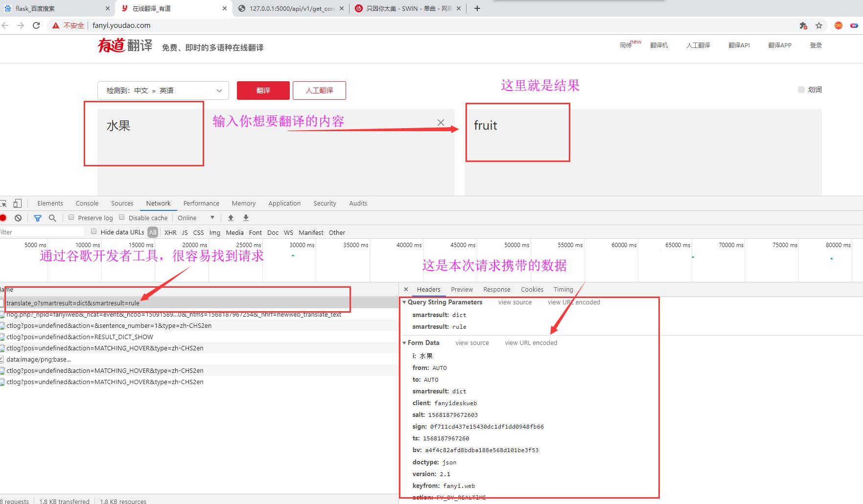Switch to the Elements panel

tap(50, 203)
